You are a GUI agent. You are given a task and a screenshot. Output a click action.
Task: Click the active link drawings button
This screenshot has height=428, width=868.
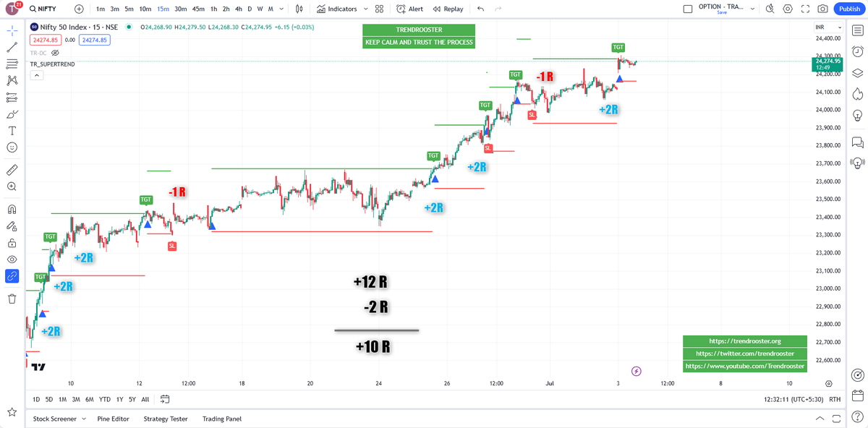click(x=12, y=276)
